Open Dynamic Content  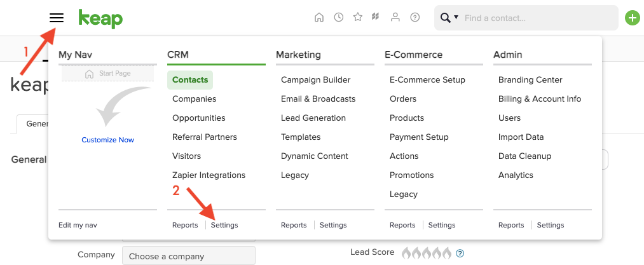coord(315,156)
